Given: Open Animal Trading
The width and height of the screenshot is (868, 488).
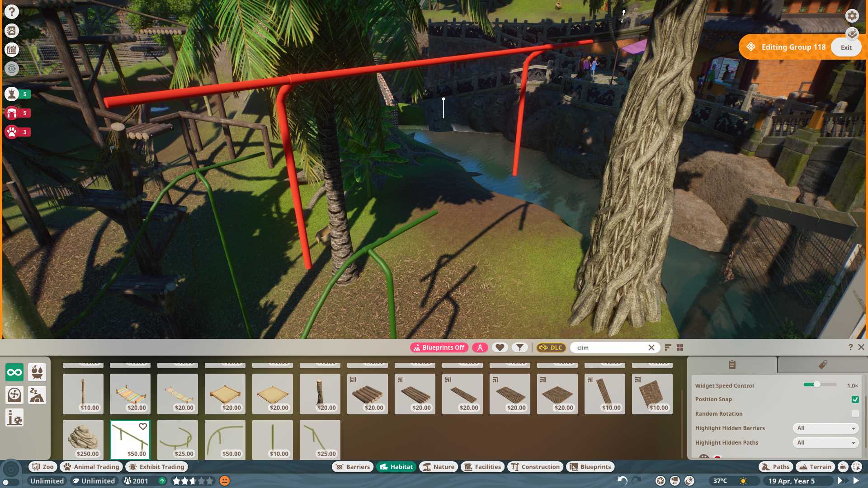Looking at the screenshot, I should (92, 467).
